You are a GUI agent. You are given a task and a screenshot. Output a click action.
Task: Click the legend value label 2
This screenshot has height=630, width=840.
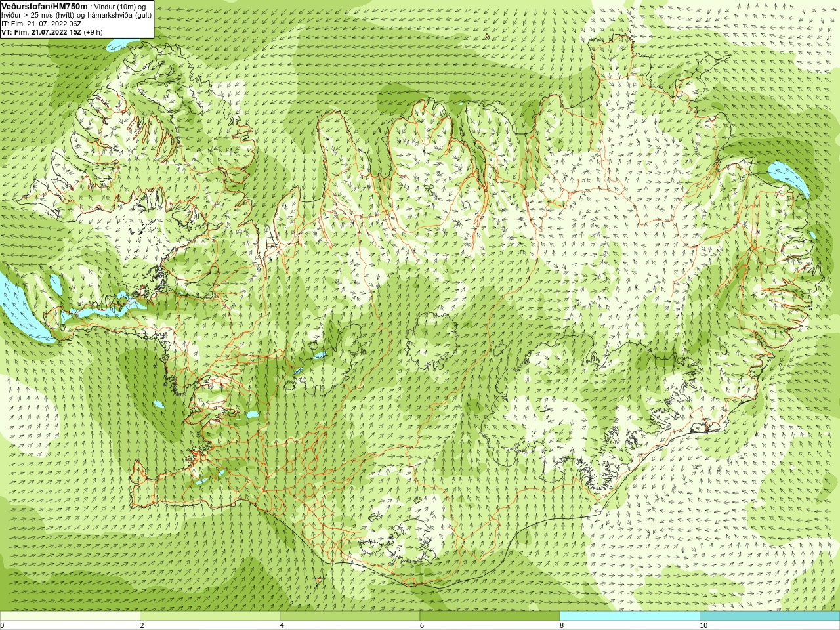point(142,625)
